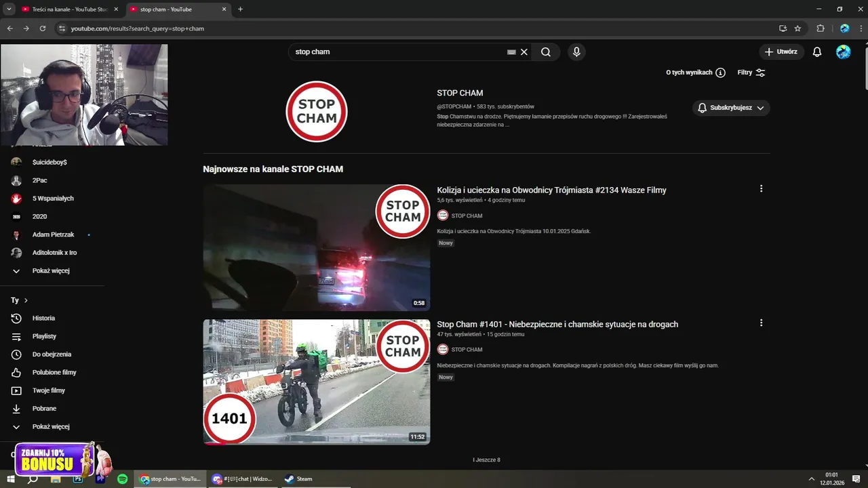
Task: Clear the search box with the X
Action: pyautogui.click(x=524, y=52)
